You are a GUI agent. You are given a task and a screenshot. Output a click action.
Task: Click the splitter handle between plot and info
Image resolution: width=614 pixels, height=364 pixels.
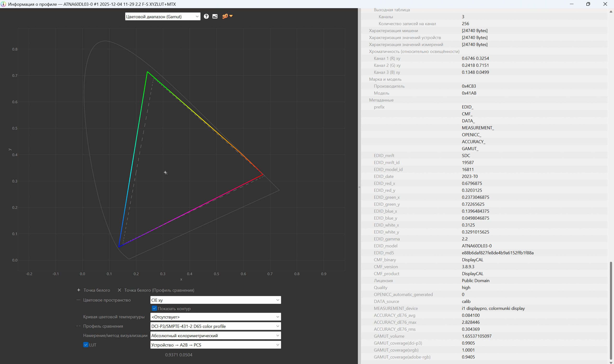[359, 187]
